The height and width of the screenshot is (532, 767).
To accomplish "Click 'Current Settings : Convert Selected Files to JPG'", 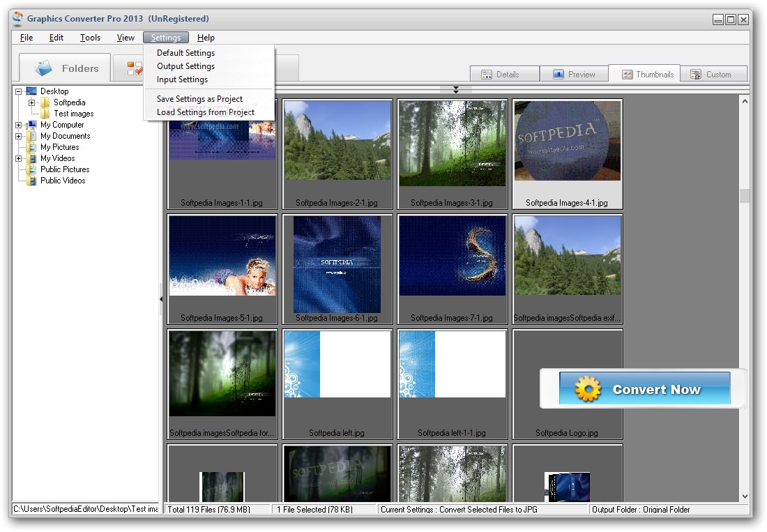I will pyautogui.click(x=459, y=510).
